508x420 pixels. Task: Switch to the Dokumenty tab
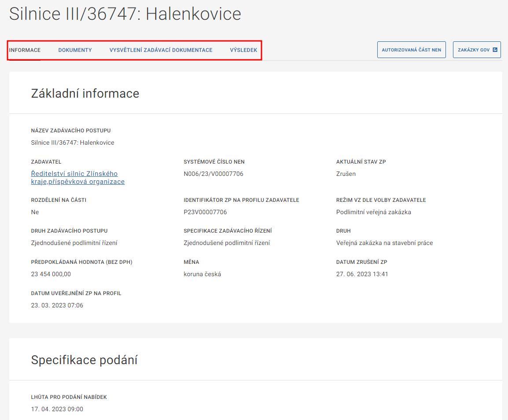(x=75, y=50)
